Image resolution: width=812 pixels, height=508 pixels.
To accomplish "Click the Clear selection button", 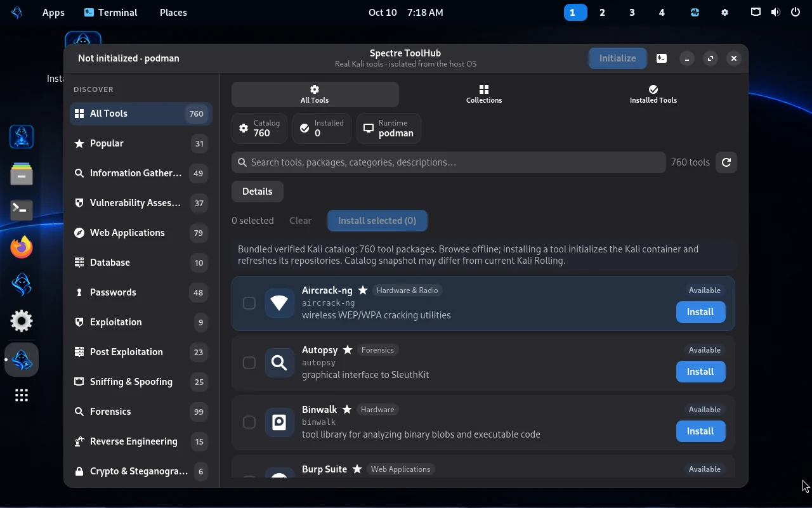I will point(300,221).
